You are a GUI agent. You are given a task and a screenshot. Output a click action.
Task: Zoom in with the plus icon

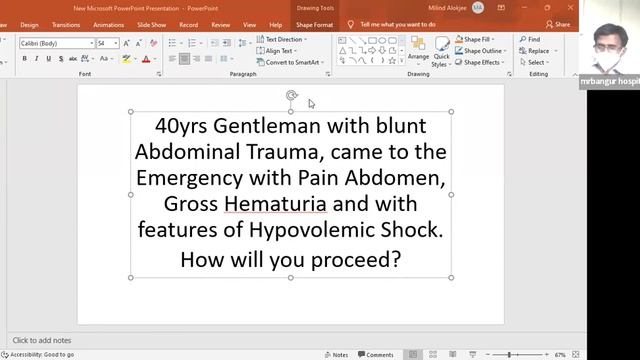click(547, 354)
